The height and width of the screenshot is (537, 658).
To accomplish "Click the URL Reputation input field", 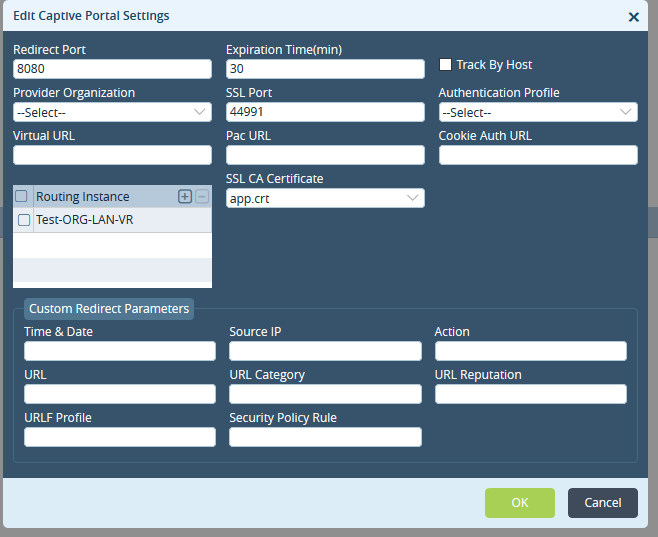I will 531,394.
